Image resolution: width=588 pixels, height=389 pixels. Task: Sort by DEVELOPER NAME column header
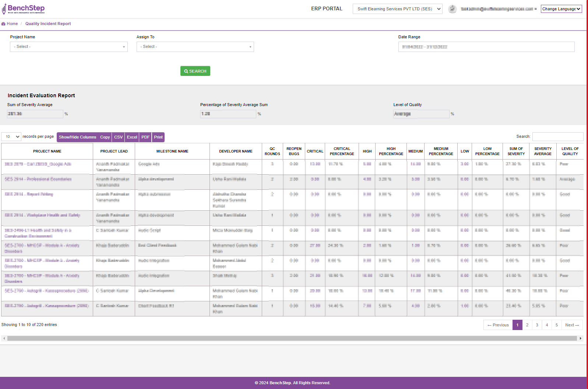point(236,151)
